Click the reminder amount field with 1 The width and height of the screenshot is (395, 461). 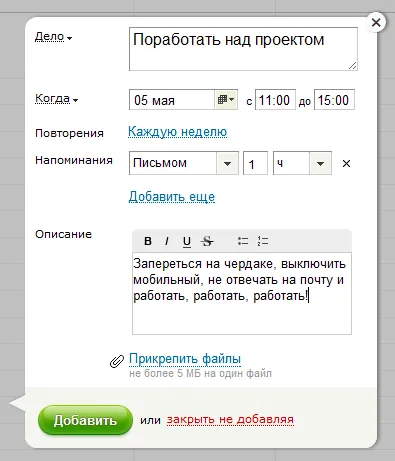(x=255, y=163)
